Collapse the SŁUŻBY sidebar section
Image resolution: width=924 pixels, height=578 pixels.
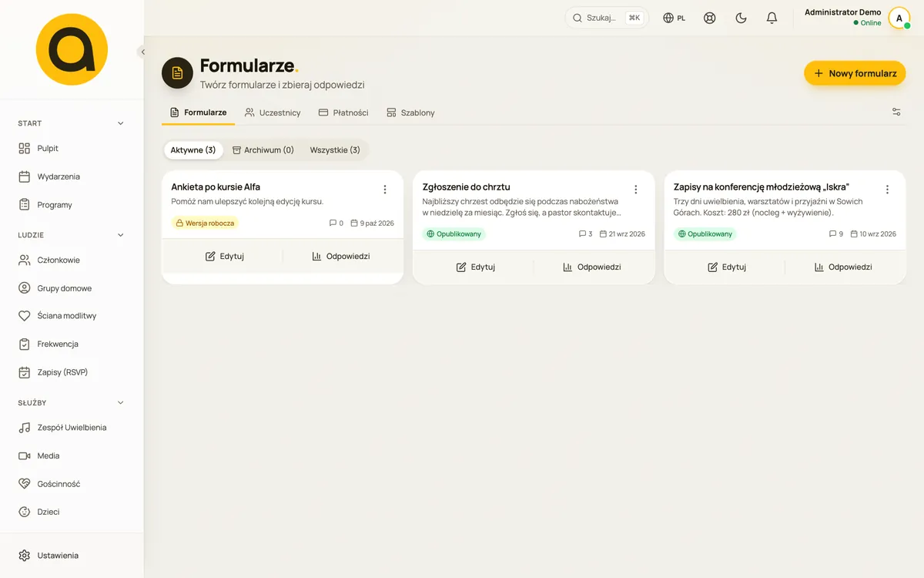coord(120,402)
